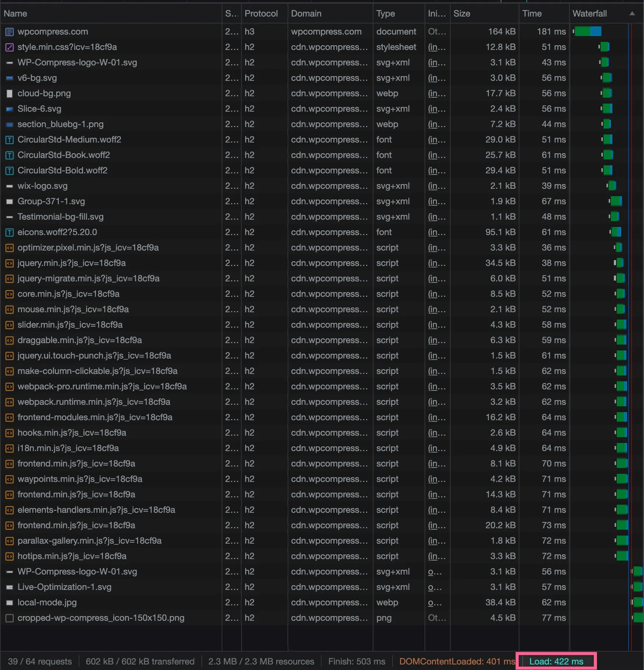The height and width of the screenshot is (670, 644).
Task: Click the Load: 422 ms status entry
Action: (x=556, y=662)
